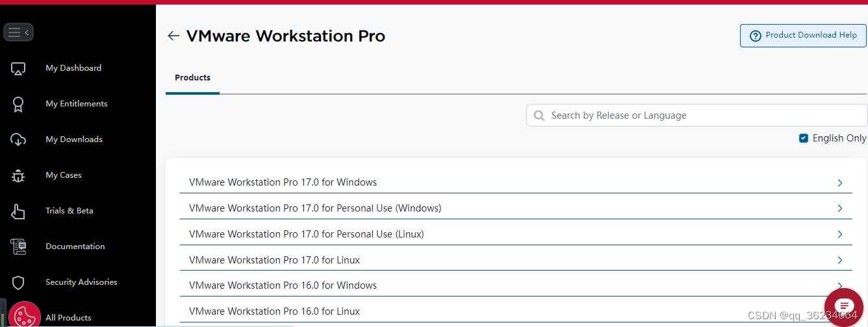Open Trials & Beta menu item
Image resolution: width=868 pixels, height=327 pixels.
70,211
